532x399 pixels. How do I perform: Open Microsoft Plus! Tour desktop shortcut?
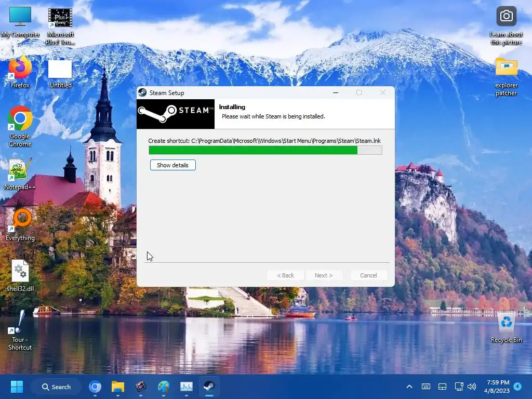coord(60,26)
